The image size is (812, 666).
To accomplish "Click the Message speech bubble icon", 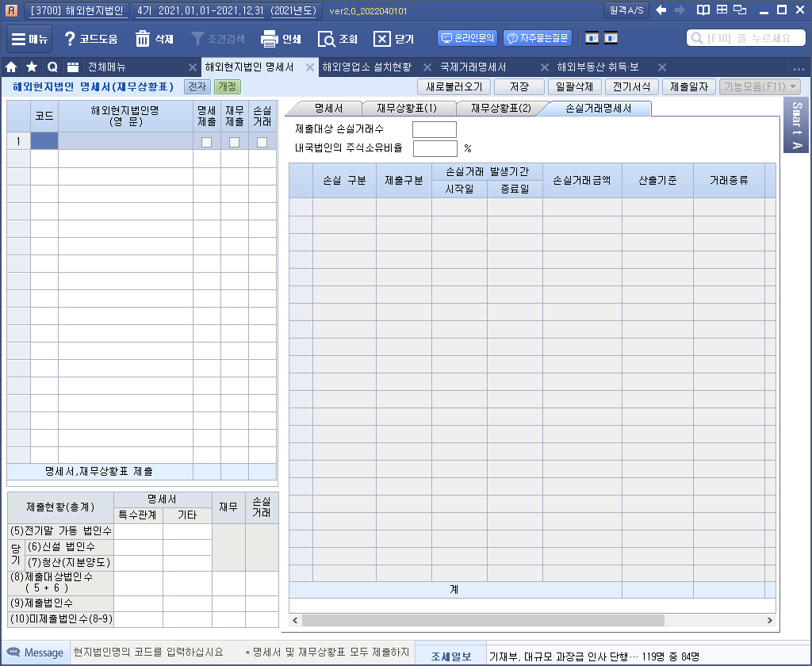I will pyautogui.click(x=13, y=653).
